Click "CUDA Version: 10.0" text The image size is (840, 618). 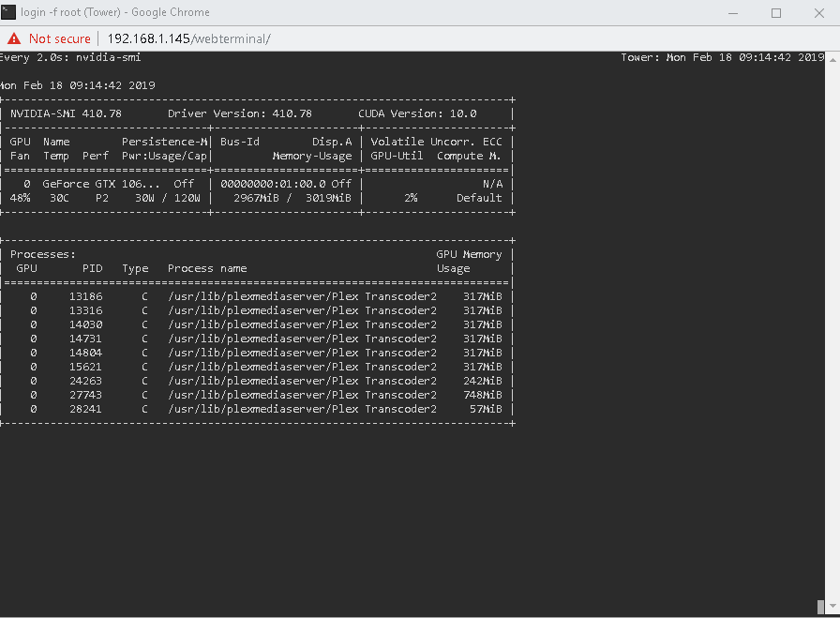(417, 113)
